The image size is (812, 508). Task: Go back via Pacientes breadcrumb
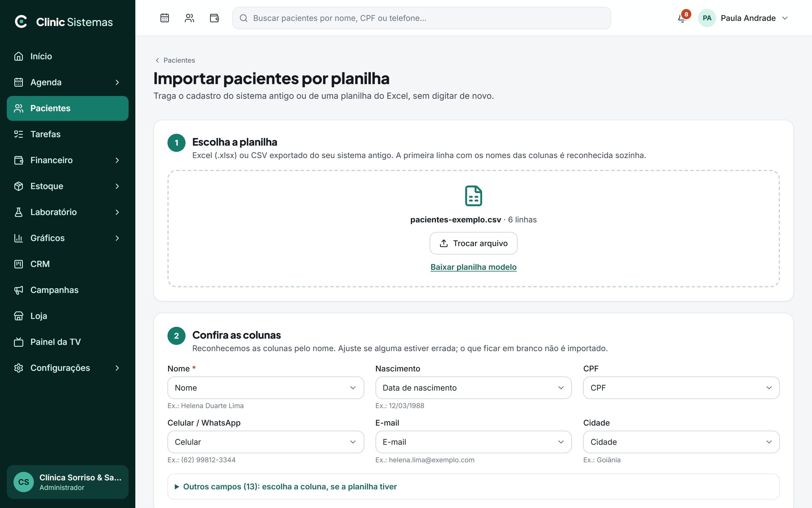click(175, 60)
